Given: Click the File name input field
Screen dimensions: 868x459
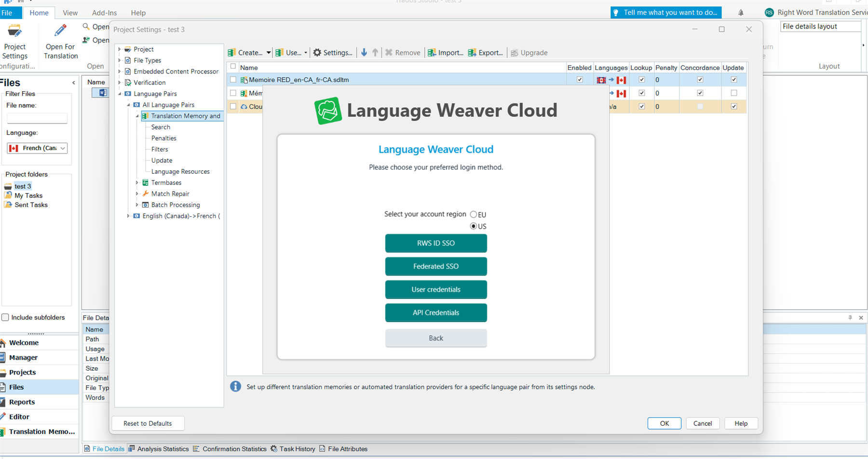Looking at the screenshot, I should coord(37,118).
